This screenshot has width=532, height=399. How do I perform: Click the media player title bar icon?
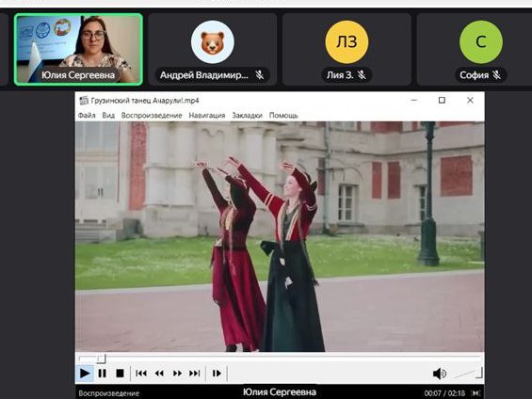84,101
